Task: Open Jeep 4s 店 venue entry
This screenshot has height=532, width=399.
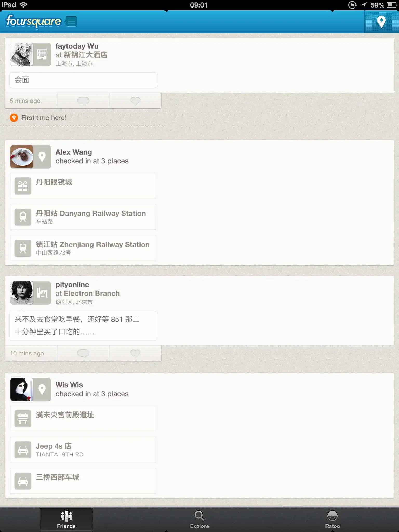Action: [83, 450]
